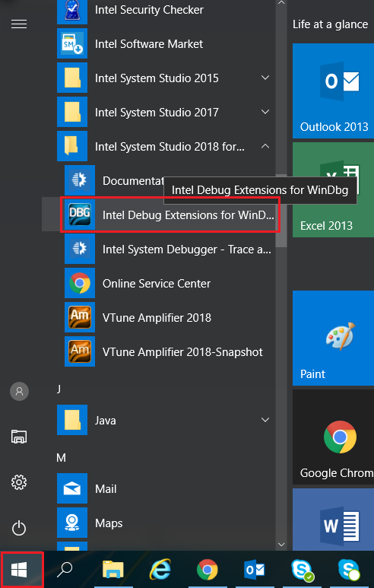Click 'Intel System Debugger - Trace a...' text
Screen dimensions: 374x588
(187, 250)
